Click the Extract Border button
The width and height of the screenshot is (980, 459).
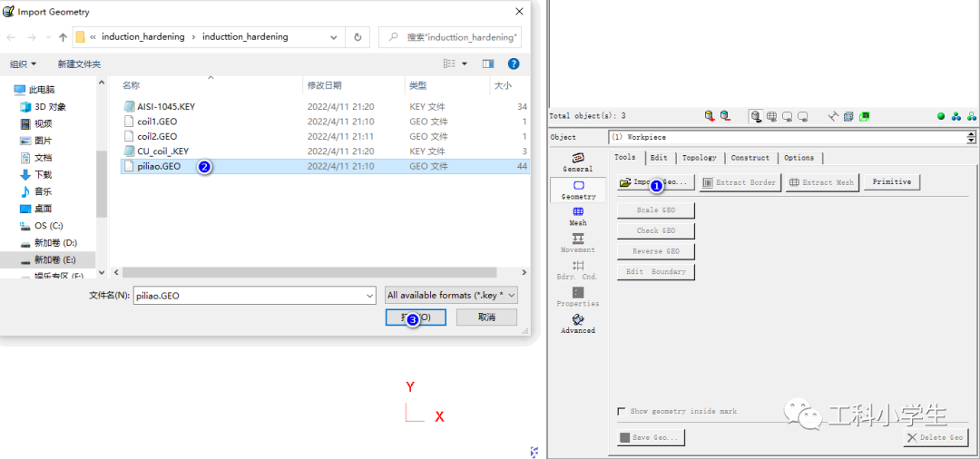coord(740,182)
